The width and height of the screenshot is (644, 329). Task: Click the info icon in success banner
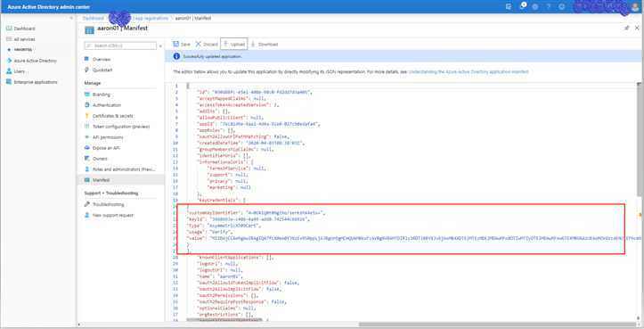coord(176,56)
